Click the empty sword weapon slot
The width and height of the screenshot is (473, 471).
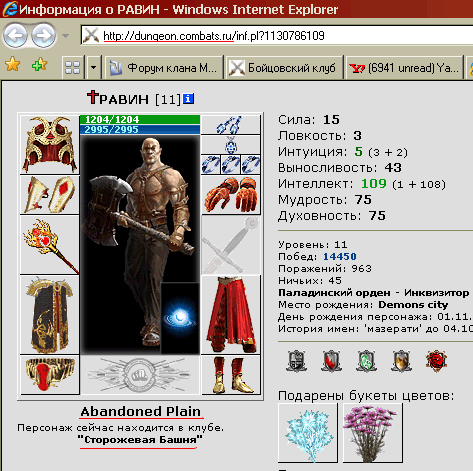click(x=231, y=245)
